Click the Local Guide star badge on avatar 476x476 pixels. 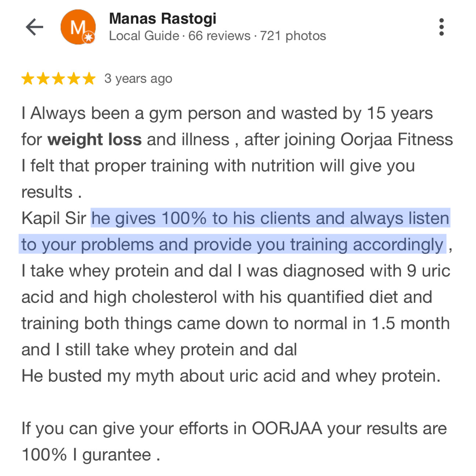pyautogui.click(x=89, y=37)
